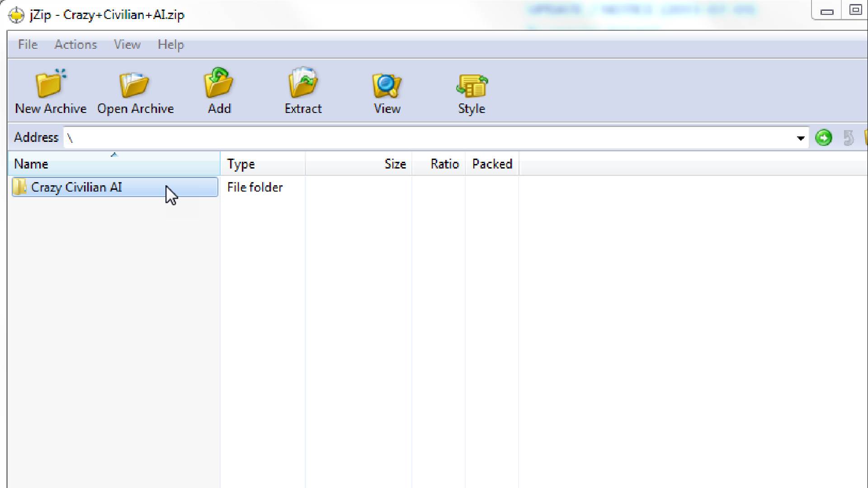Viewport: 868px width, 488px height.
Task: Open the View menu in the menu bar
Action: click(127, 45)
